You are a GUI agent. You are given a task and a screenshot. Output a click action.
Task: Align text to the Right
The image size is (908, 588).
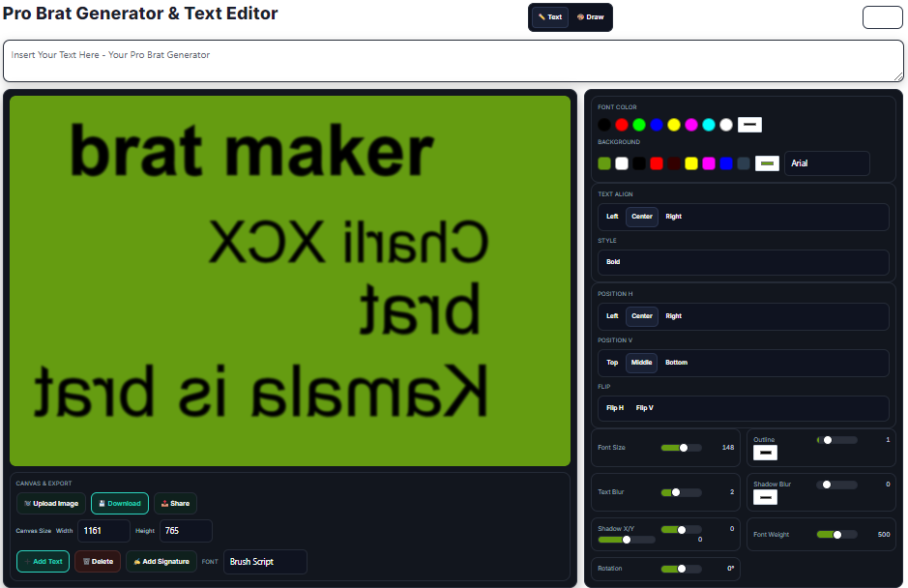[673, 217]
